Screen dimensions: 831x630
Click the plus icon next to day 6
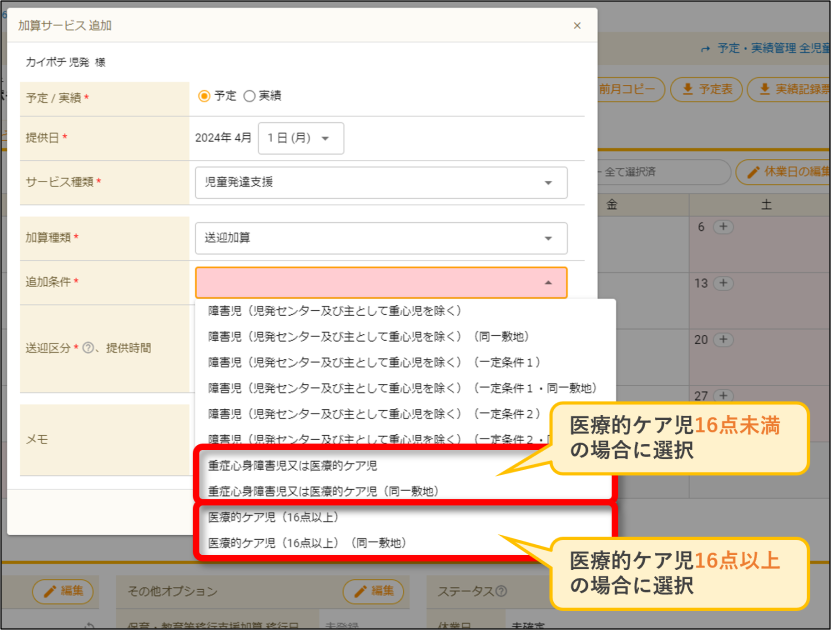pyautogui.click(x=723, y=227)
